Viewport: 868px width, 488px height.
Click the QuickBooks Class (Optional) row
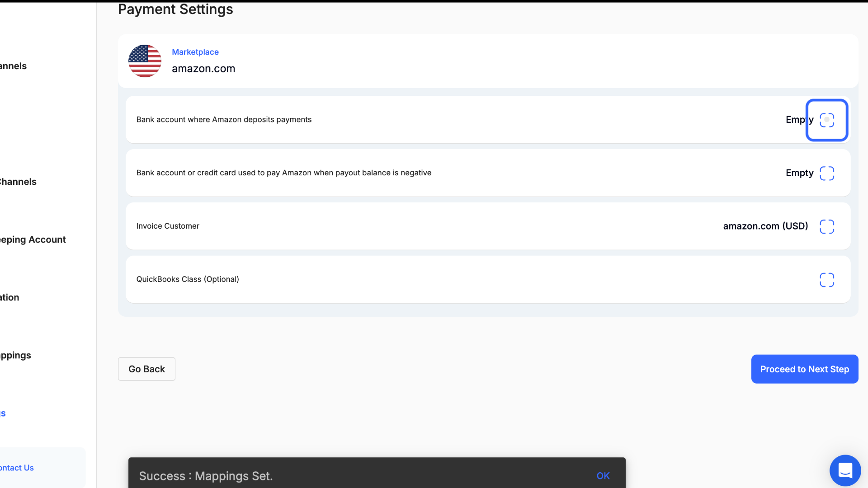(488, 279)
